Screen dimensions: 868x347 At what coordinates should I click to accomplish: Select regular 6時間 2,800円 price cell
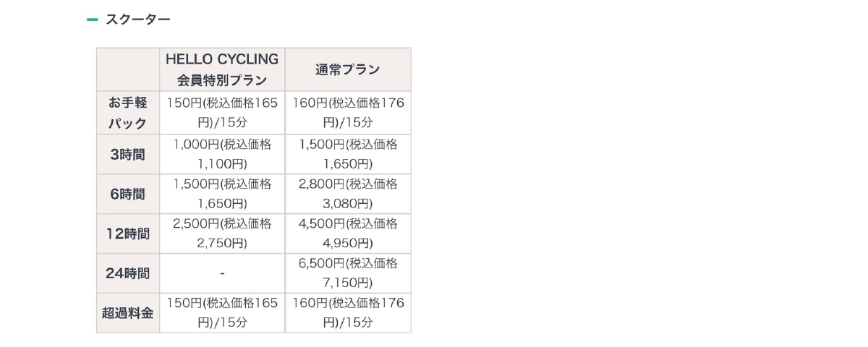348,194
